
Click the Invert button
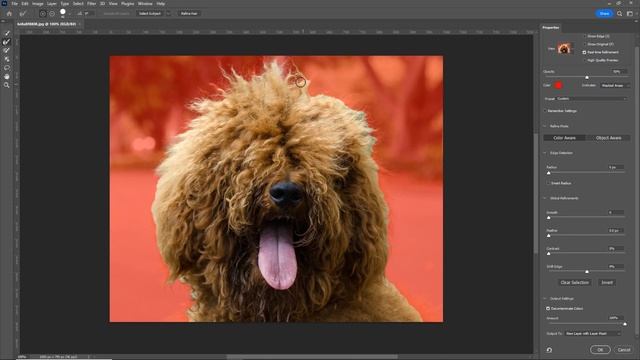click(607, 282)
